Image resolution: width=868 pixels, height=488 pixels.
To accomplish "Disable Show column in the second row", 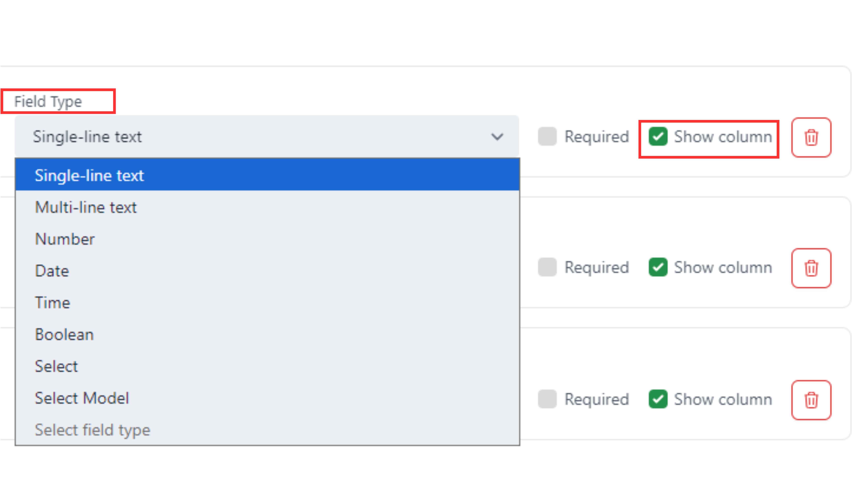I will 658,267.
